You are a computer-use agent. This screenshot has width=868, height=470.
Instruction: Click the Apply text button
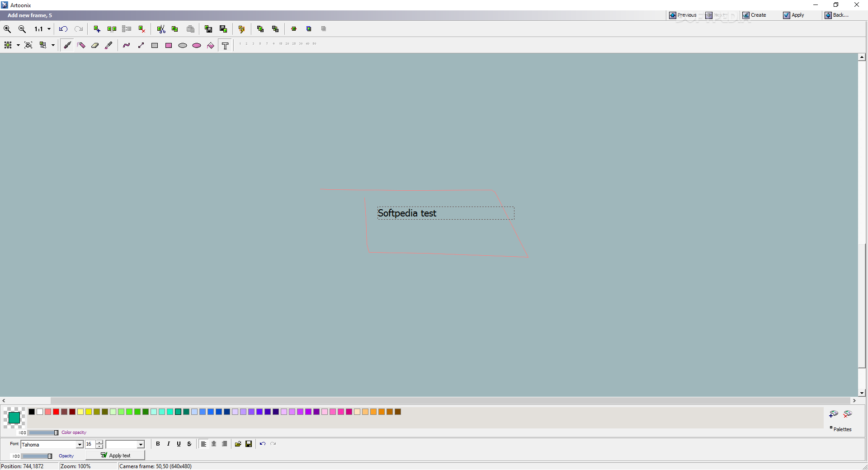[115, 456]
